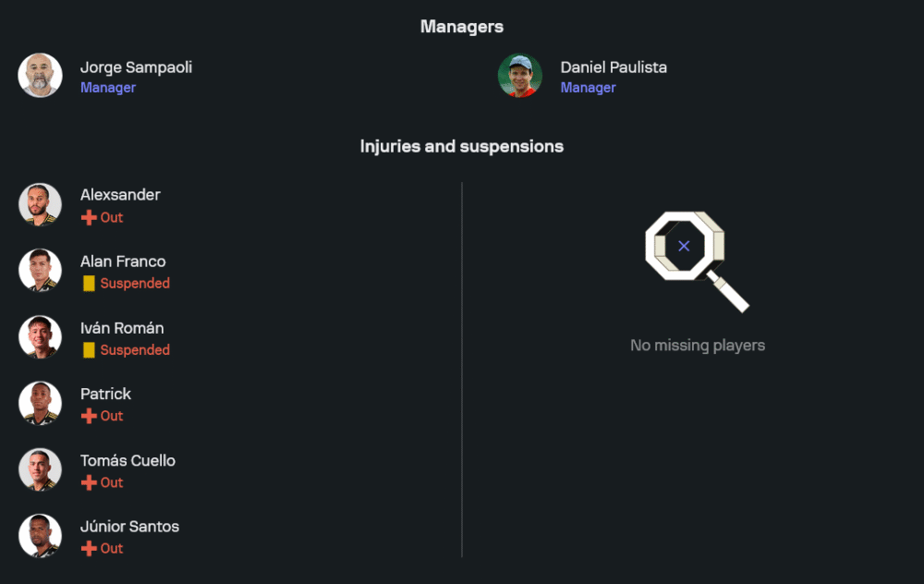This screenshot has height=584, width=924.
Task: Click Jorge Sampaoli's manager avatar
Action: [40, 76]
